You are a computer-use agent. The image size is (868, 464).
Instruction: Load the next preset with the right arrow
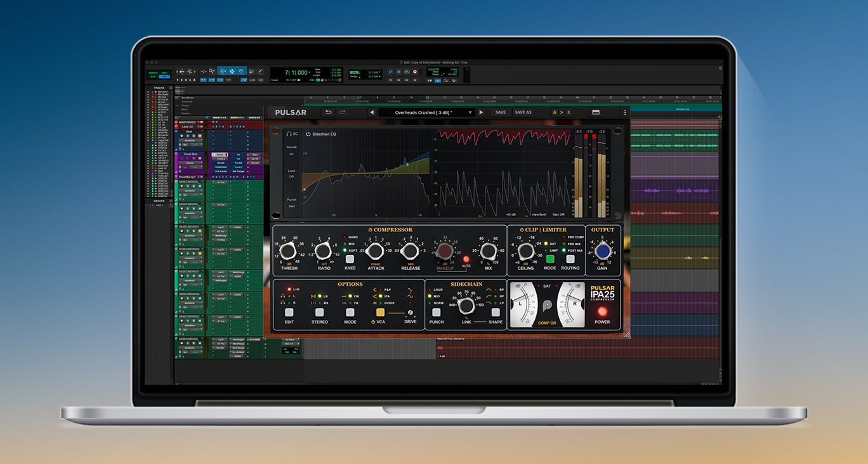click(x=481, y=112)
